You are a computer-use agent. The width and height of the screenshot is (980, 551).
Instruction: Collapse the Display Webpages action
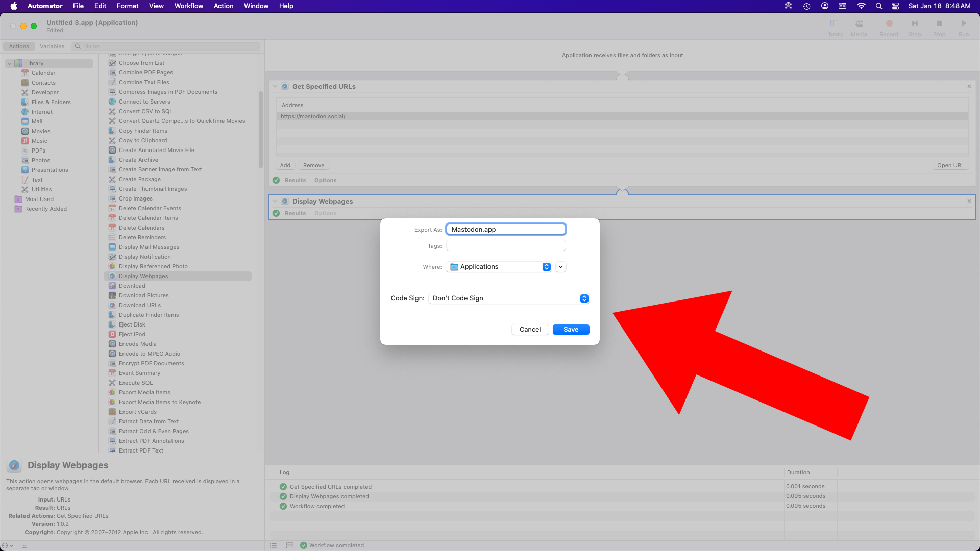coord(275,201)
